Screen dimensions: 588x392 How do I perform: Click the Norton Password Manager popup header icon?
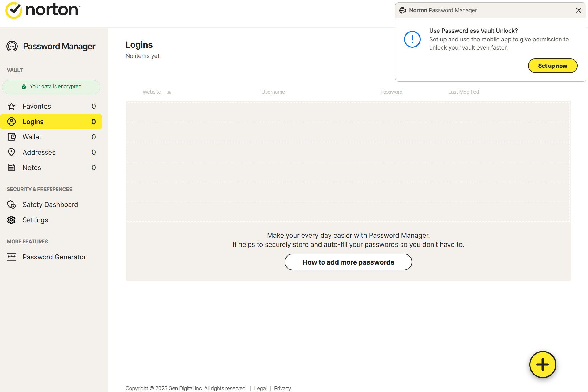coord(403,10)
